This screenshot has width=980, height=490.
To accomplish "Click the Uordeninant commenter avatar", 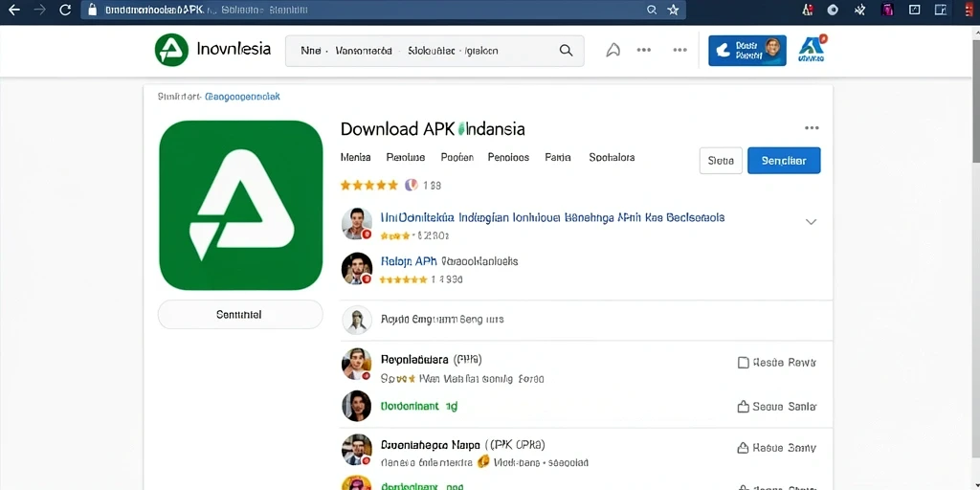I will pyautogui.click(x=357, y=406).
